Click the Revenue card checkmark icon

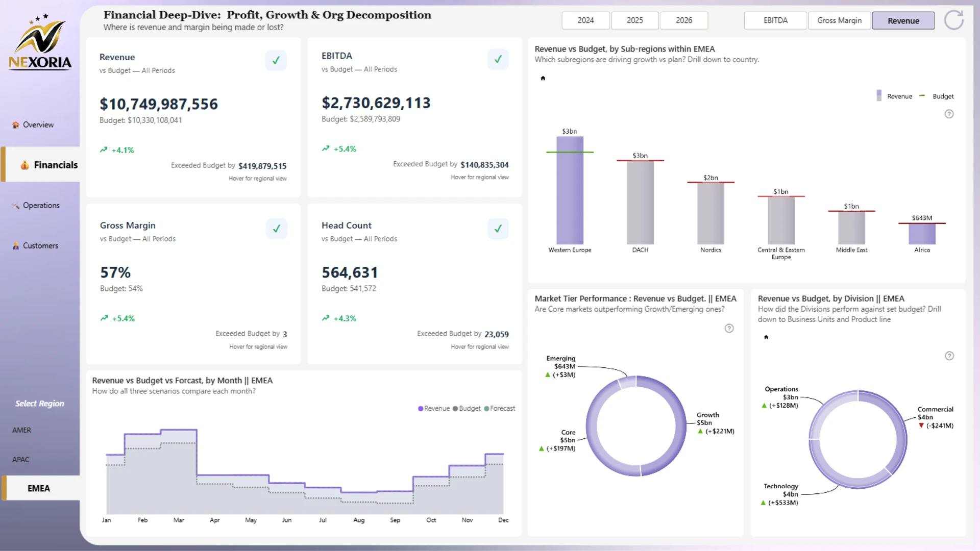(276, 60)
